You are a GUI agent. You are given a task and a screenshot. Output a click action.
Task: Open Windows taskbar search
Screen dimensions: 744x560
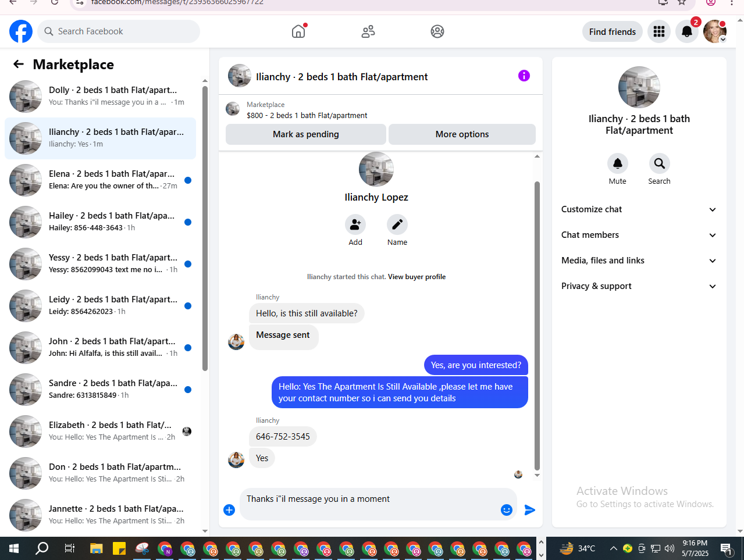tap(42, 548)
